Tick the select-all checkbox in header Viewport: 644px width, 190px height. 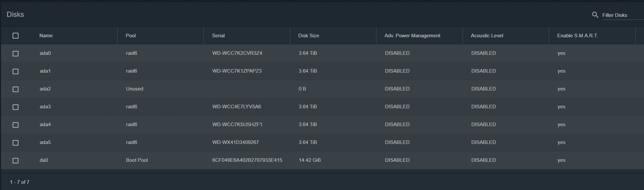click(15, 36)
